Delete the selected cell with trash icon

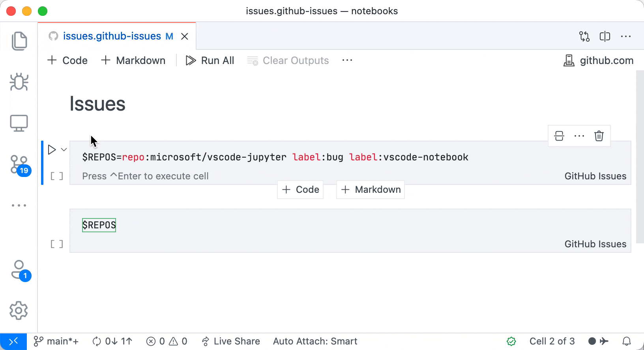tap(599, 136)
